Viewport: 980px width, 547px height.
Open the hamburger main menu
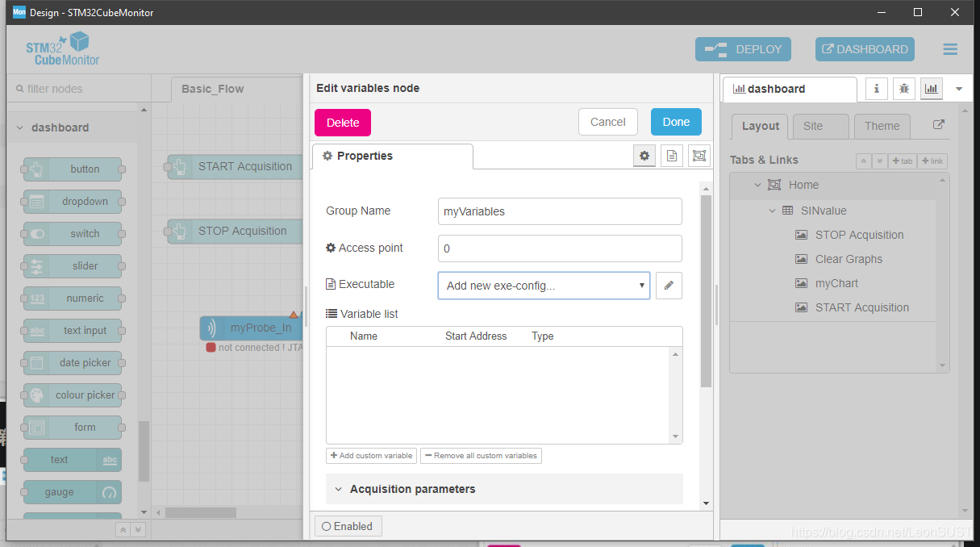coord(950,49)
